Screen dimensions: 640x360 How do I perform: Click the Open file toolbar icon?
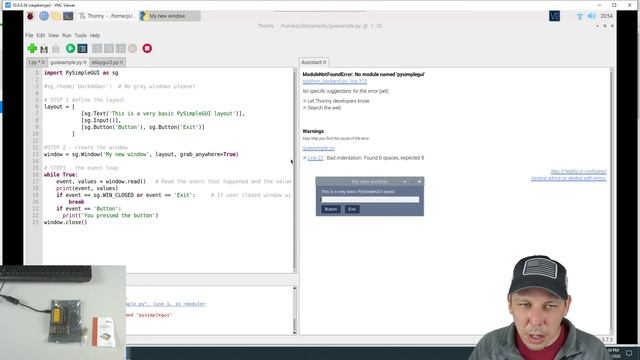[44, 49]
